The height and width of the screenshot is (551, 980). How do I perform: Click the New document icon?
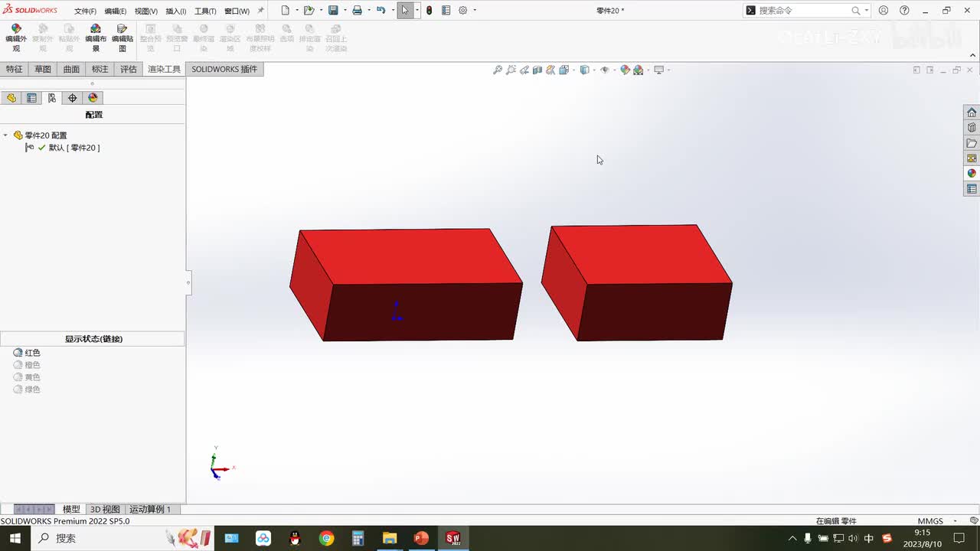[286, 11]
